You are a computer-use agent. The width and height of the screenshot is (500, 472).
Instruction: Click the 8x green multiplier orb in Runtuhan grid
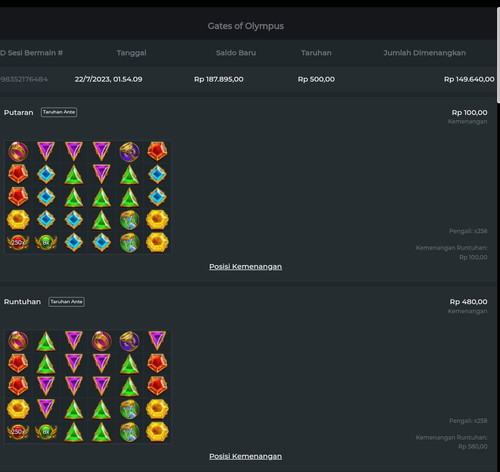[46, 432]
